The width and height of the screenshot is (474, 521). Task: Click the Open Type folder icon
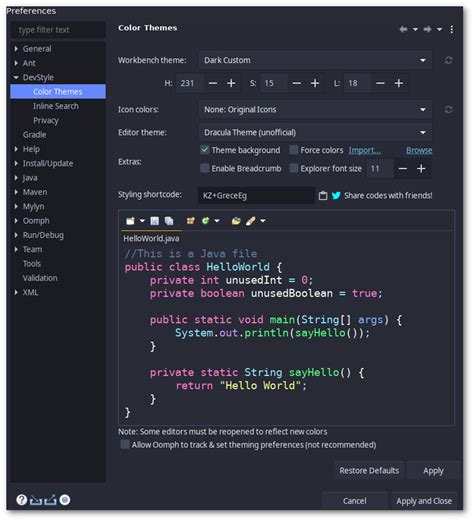[236, 221]
